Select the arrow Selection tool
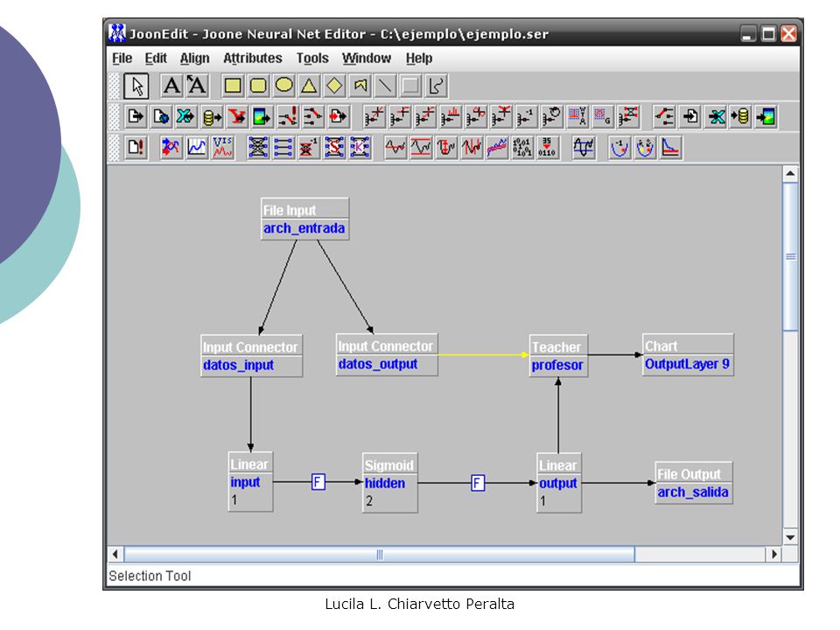This screenshot has width=840, height=630. (x=136, y=86)
